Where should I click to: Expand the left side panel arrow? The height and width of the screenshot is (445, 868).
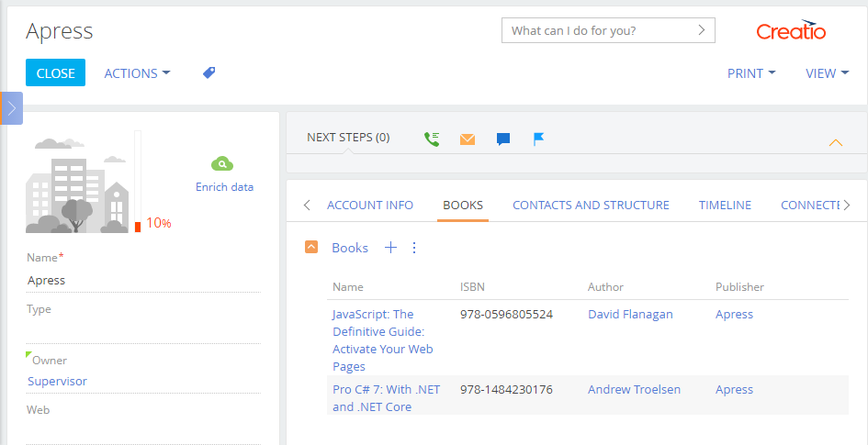click(x=12, y=107)
